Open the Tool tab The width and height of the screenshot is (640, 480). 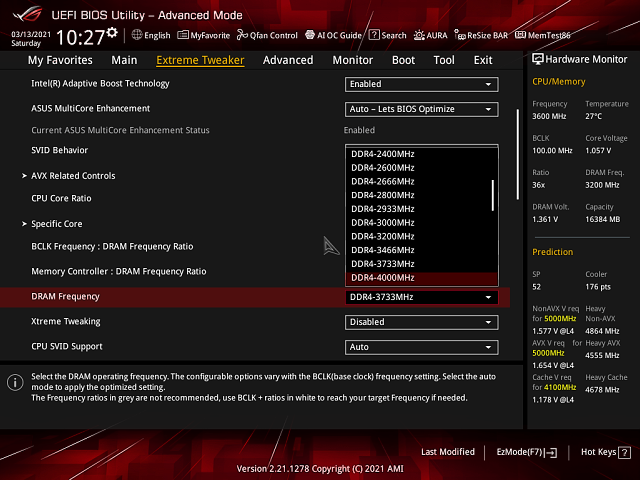(x=444, y=60)
